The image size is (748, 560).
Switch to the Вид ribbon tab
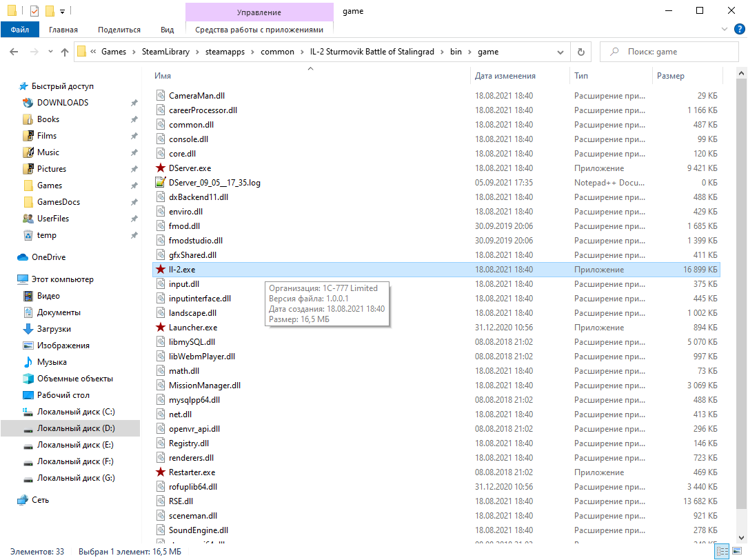167,30
